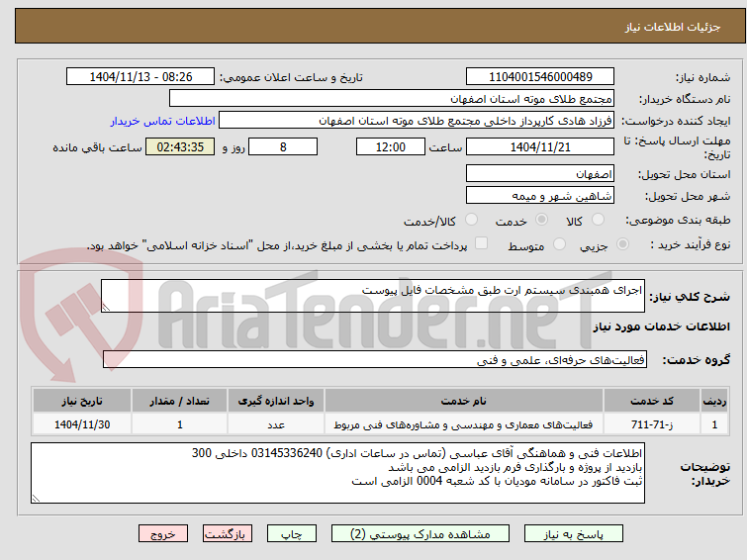The width and height of the screenshot is (747, 560).
Task: Select the خدمت radio button
Action: [541, 220]
